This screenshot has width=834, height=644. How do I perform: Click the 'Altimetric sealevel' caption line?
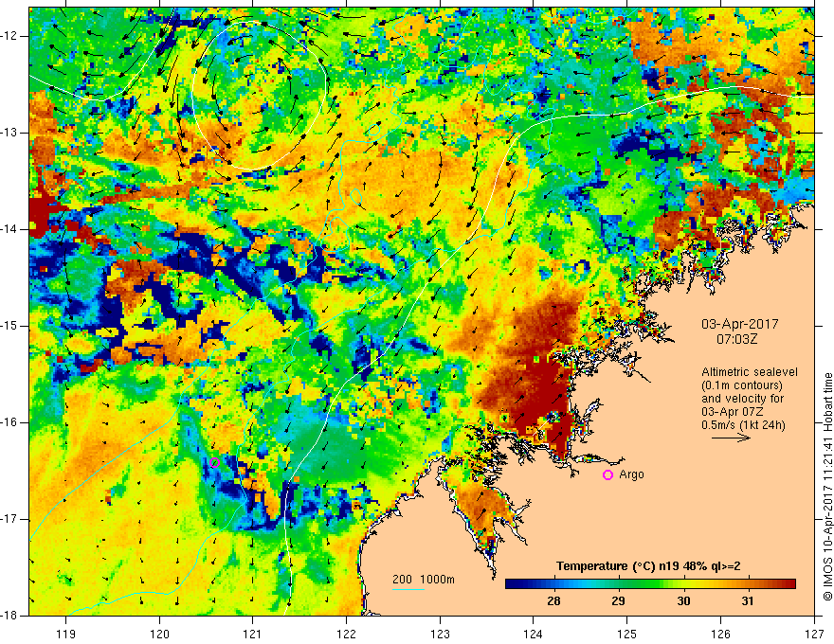pos(750,372)
